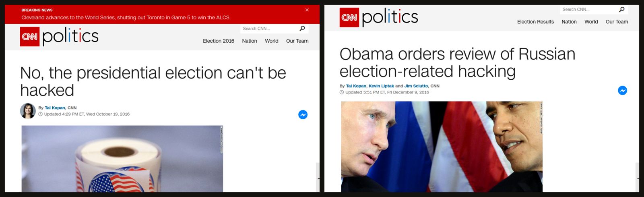Viewport: 644px width, 197px height.
Task: Open Kevin Liptak author link
Action: 381,86
